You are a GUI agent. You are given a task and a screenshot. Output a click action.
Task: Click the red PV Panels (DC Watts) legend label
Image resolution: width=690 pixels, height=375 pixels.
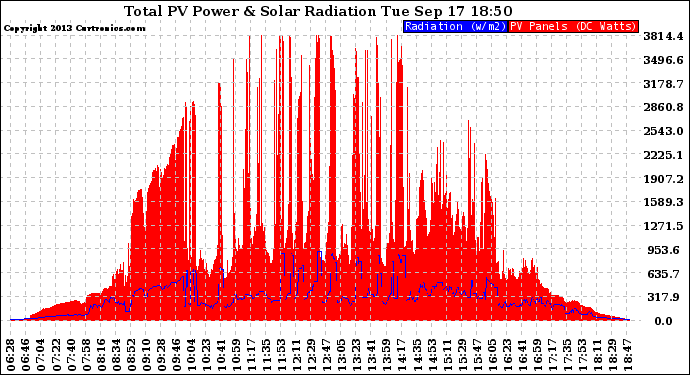coord(573,26)
